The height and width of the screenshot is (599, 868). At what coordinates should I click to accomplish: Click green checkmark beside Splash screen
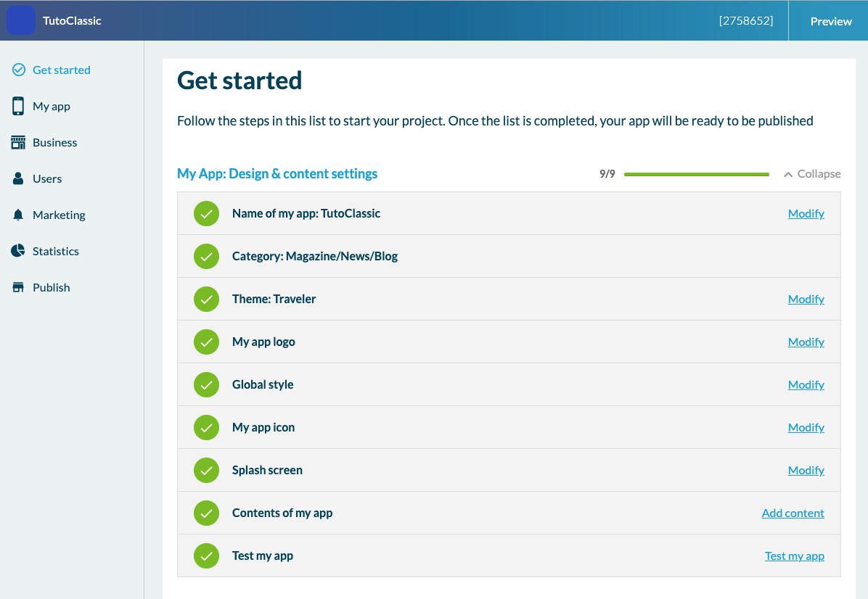click(206, 471)
